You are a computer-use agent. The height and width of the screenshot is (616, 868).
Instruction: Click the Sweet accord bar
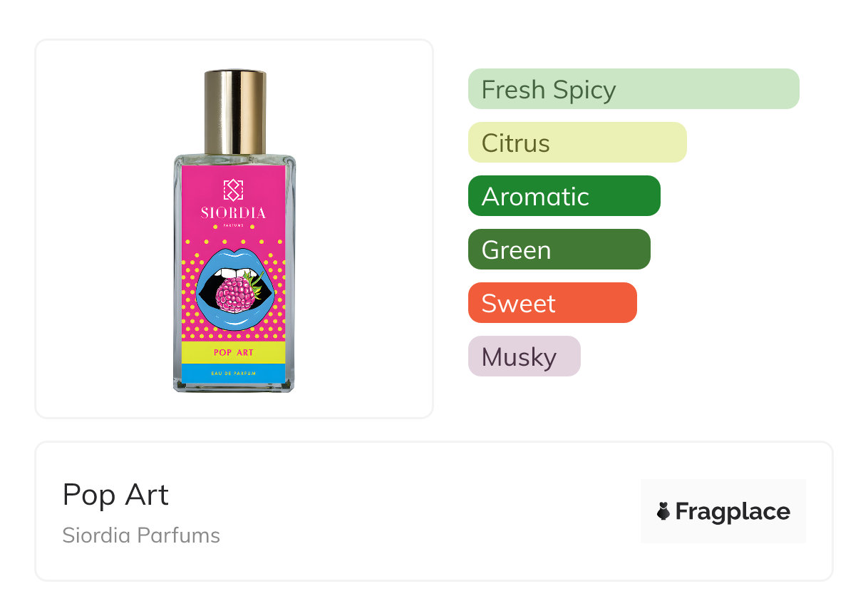(x=552, y=303)
